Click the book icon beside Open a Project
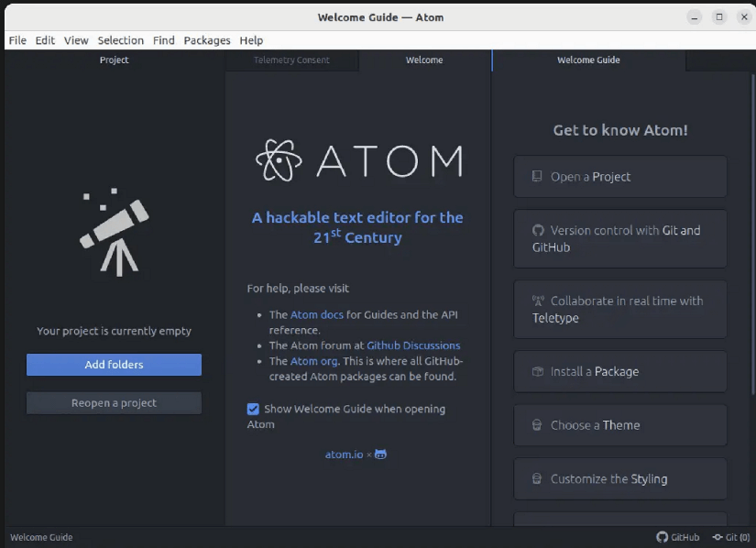The image size is (756, 548). 537,176
